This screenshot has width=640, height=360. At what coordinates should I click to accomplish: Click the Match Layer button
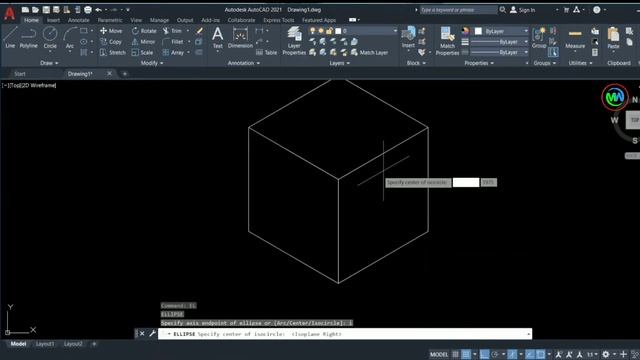369,52
